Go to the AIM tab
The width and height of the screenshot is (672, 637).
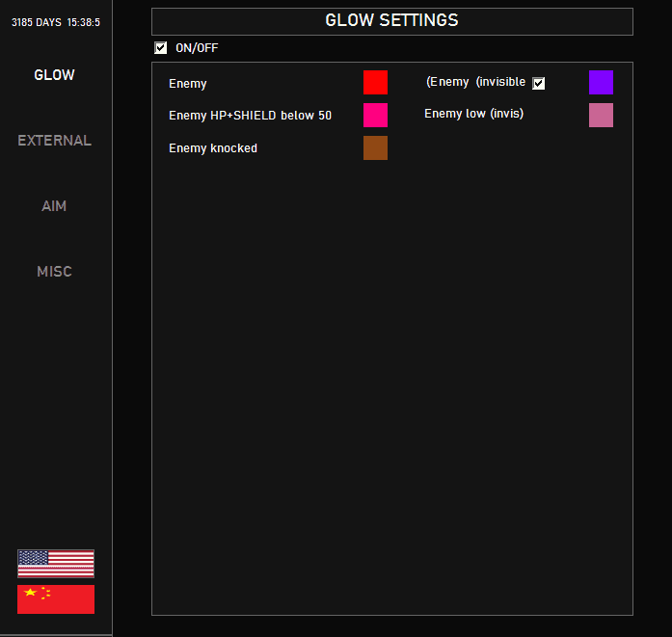click(54, 206)
